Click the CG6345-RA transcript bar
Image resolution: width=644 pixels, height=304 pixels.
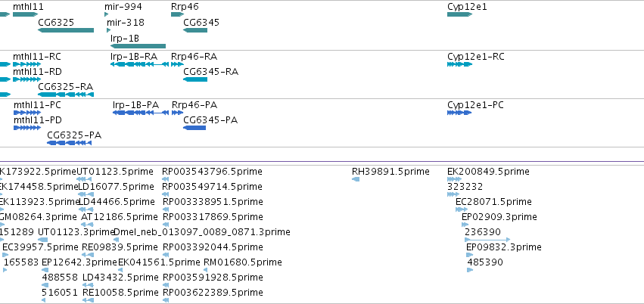[195, 79]
